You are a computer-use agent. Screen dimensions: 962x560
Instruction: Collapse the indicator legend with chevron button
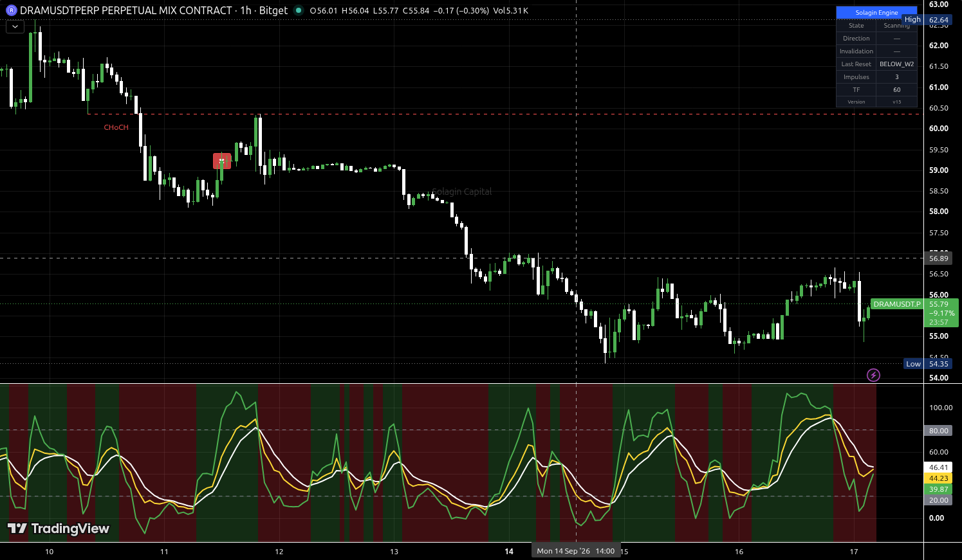point(15,27)
